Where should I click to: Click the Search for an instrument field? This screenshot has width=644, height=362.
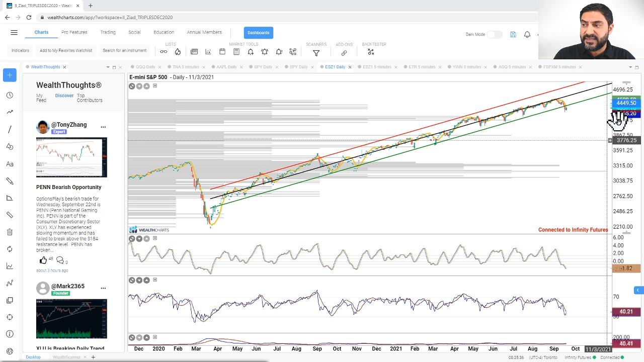tap(124, 50)
